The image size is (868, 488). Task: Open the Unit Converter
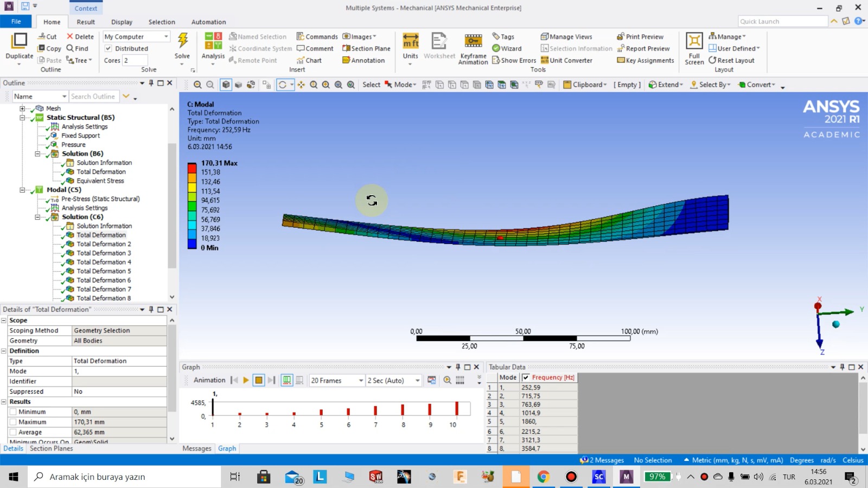[x=566, y=60]
